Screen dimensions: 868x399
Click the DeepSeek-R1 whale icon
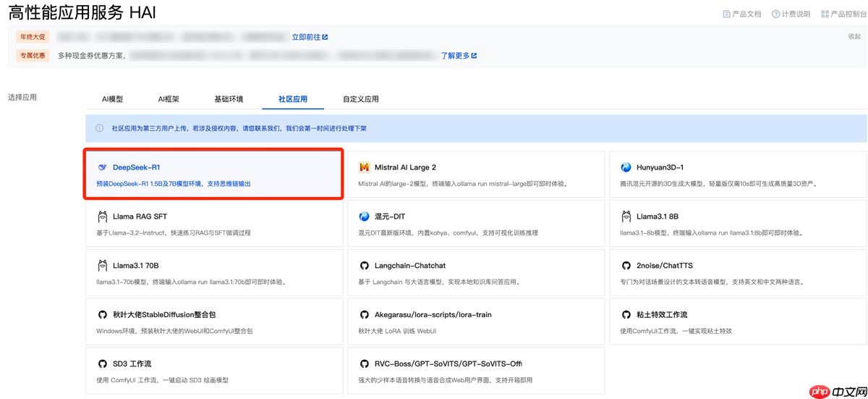pos(103,167)
